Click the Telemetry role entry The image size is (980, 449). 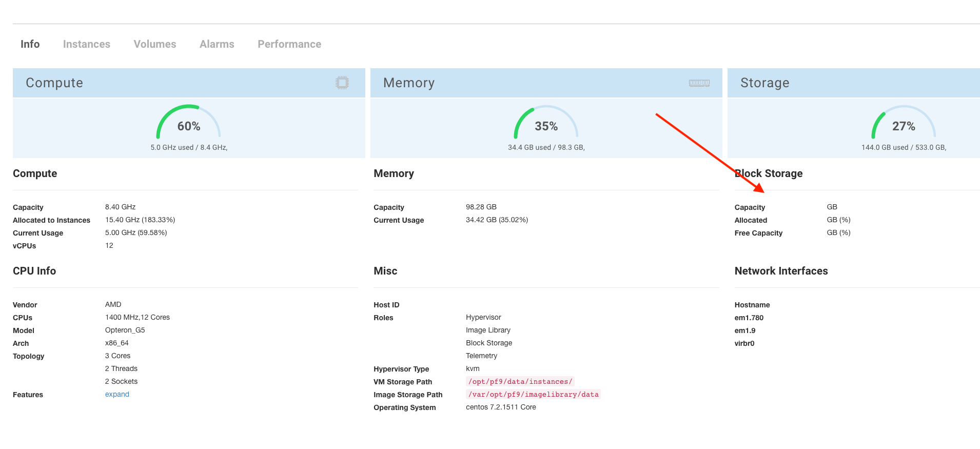(481, 356)
